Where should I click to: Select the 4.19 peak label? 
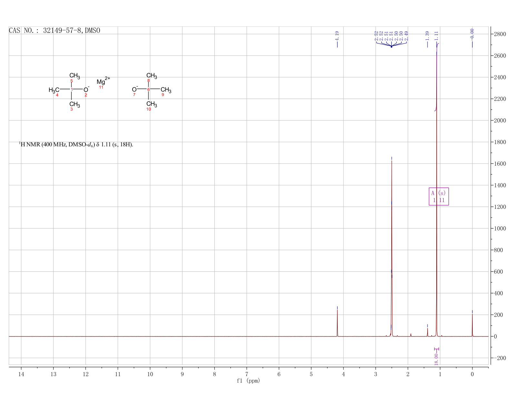(x=337, y=35)
